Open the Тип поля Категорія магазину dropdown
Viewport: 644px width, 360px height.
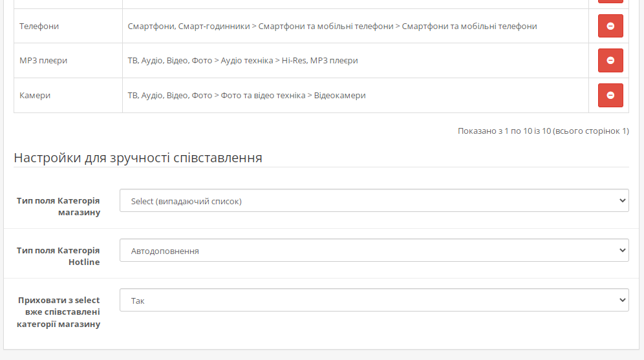pyautogui.click(x=374, y=200)
